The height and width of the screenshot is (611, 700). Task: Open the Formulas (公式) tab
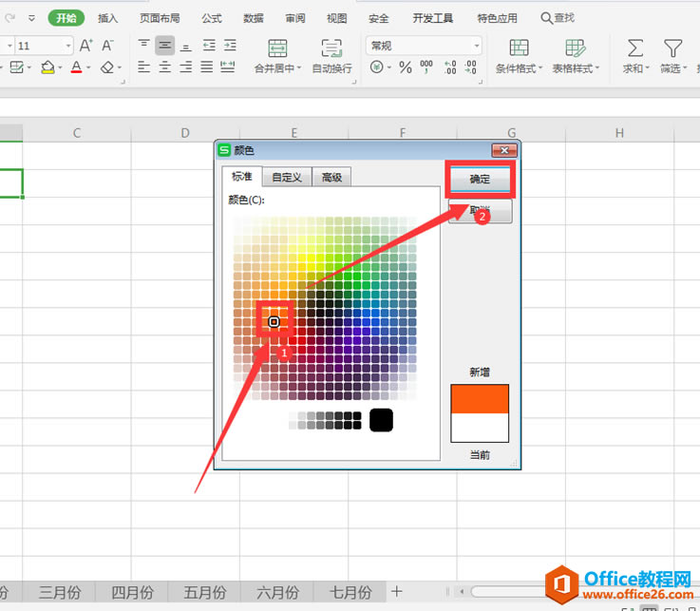[212, 18]
